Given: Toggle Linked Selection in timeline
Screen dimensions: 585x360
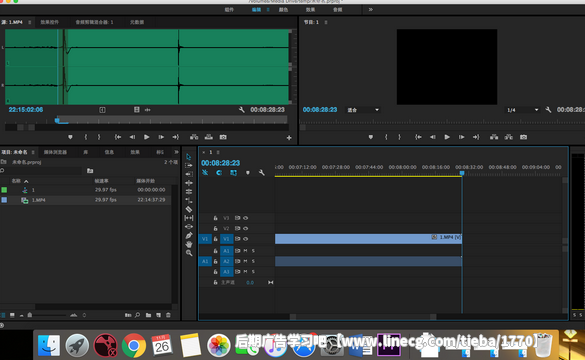Looking at the screenshot, I should [233, 172].
